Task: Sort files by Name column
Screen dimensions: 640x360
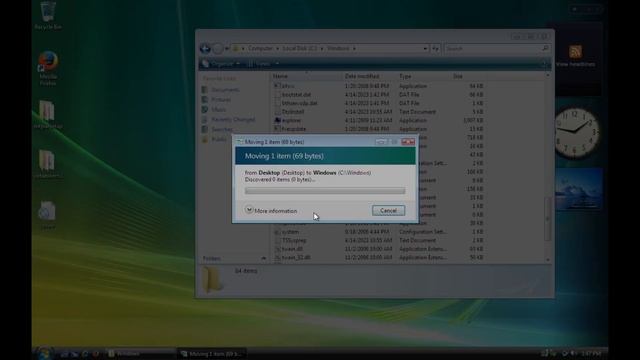Action: point(280,76)
